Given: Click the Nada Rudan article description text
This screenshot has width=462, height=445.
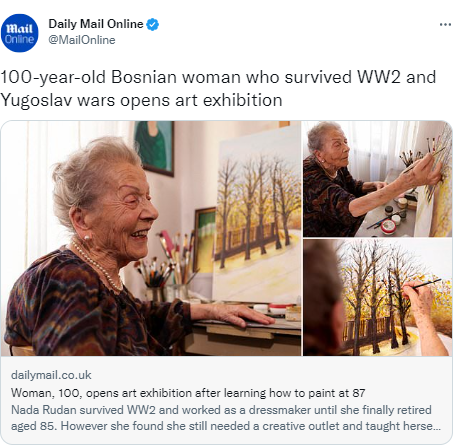Looking at the screenshot, I should (226, 418).
